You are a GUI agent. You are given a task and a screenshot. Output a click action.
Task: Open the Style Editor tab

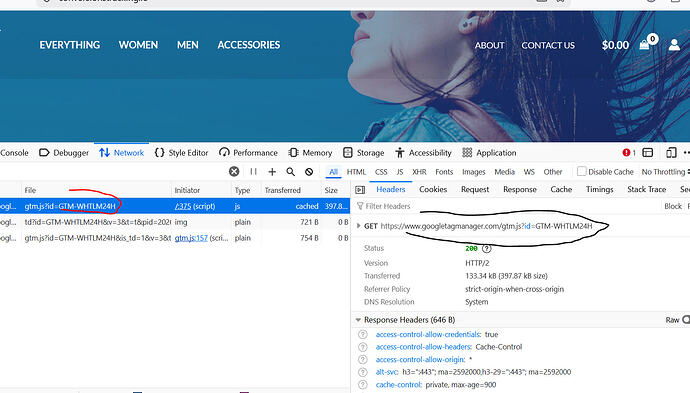pyautogui.click(x=181, y=153)
